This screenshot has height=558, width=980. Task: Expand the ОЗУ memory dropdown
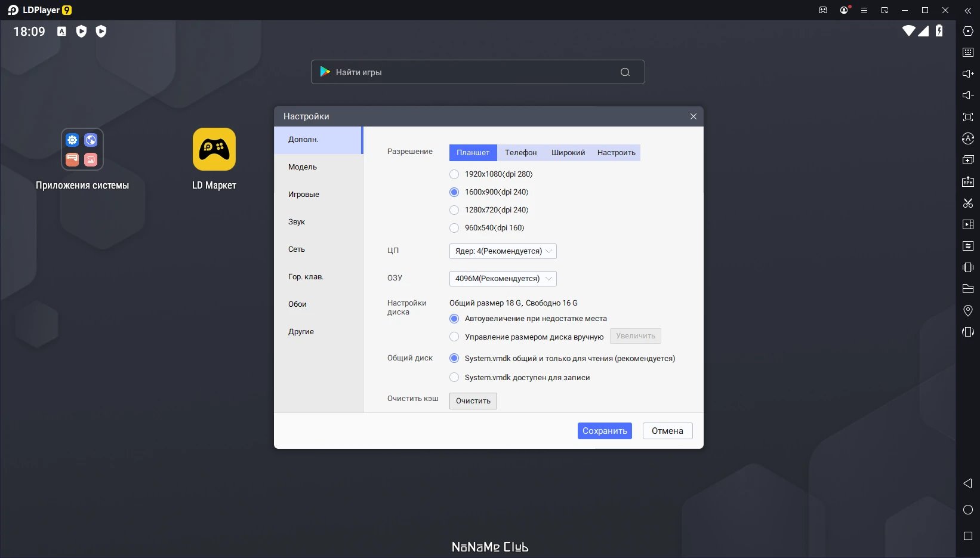[x=503, y=279]
